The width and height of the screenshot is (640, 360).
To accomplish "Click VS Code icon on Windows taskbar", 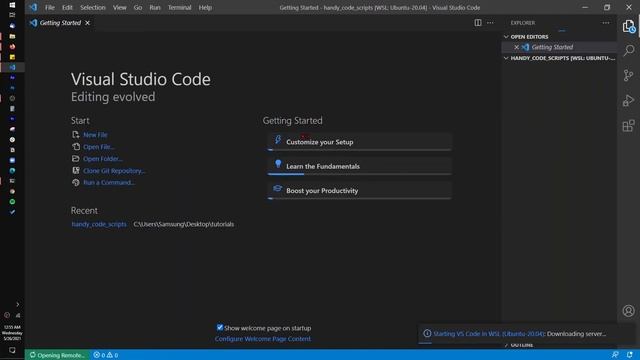I will point(12,67).
